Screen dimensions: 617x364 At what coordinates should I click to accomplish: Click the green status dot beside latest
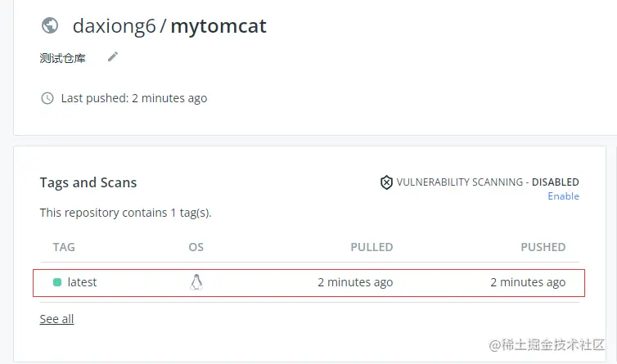pyautogui.click(x=57, y=282)
